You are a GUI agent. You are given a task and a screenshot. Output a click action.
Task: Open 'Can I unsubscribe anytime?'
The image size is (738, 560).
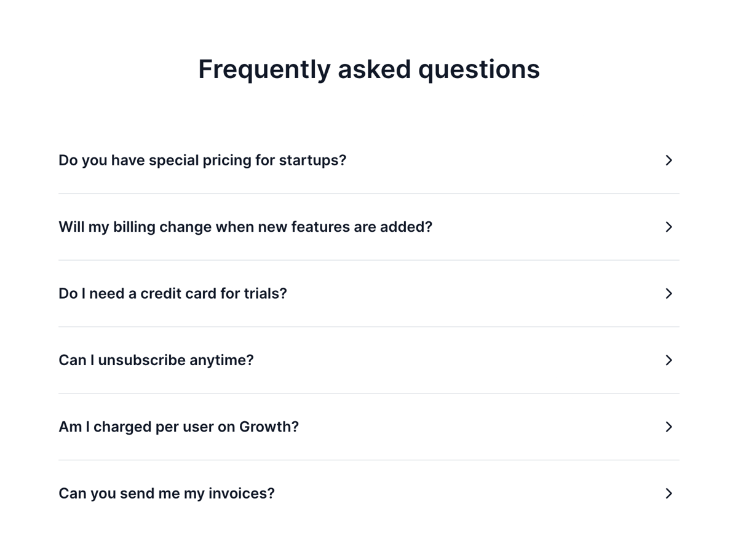(x=156, y=360)
